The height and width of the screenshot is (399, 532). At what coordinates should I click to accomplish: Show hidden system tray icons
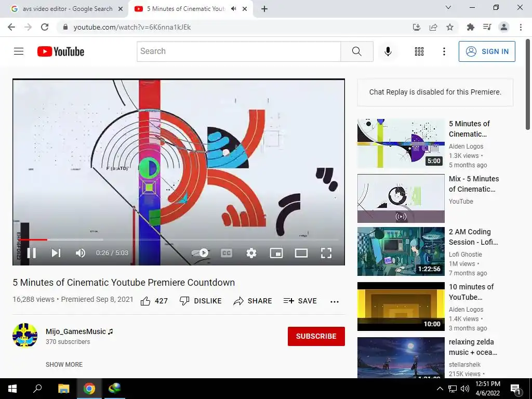440,389
